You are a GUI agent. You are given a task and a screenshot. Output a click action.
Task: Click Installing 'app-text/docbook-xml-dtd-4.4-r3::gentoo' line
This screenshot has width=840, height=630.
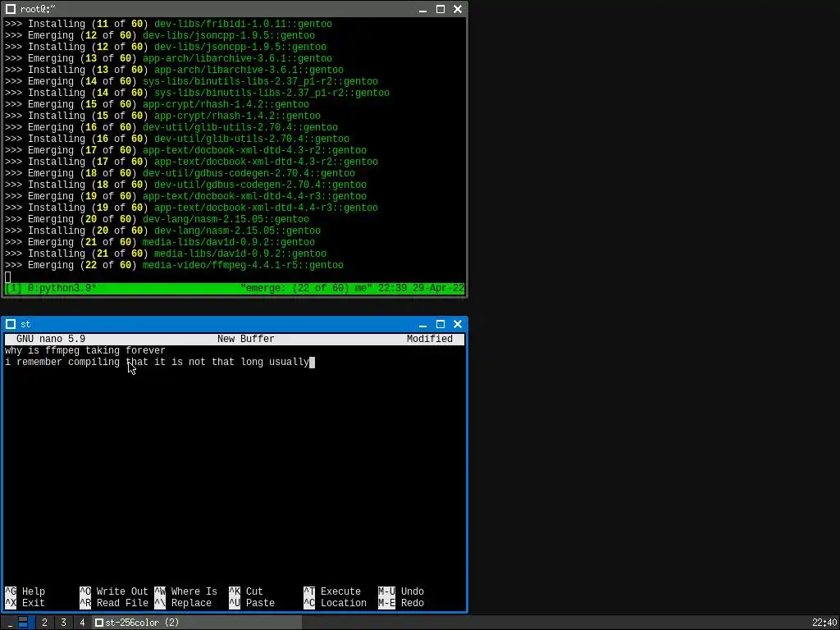[191, 208]
